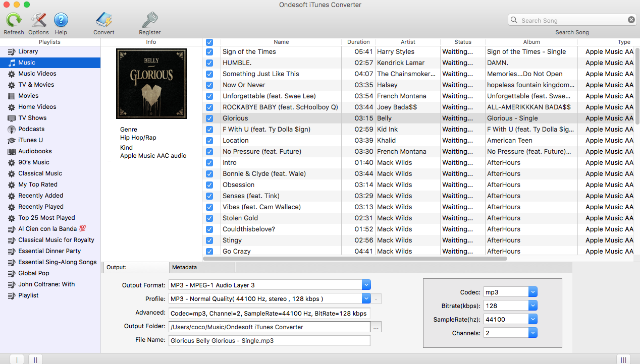Sort songs by Duration column header
The height and width of the screenshot is (364, 640).
[x=358, y=42]
